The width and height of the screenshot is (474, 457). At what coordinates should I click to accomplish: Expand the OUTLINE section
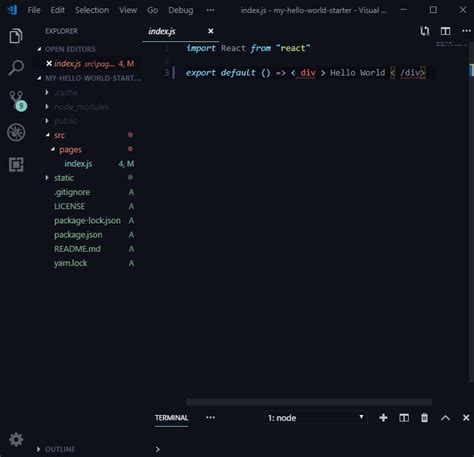click(60, 449)
